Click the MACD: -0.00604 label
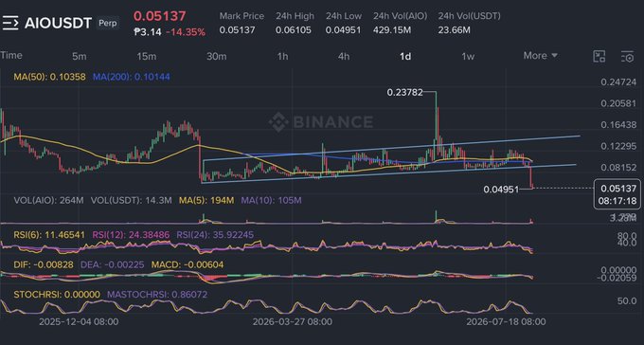 coord(188,264)
